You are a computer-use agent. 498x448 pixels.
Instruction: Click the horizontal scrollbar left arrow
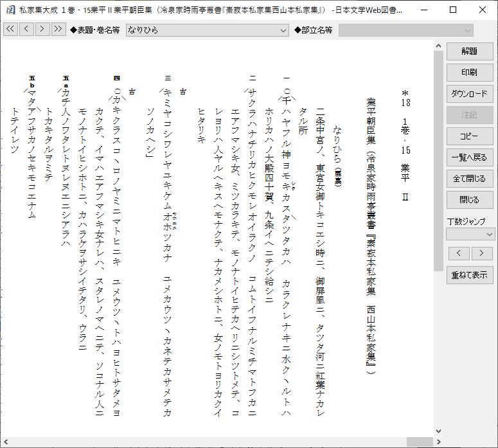point(5,442)
